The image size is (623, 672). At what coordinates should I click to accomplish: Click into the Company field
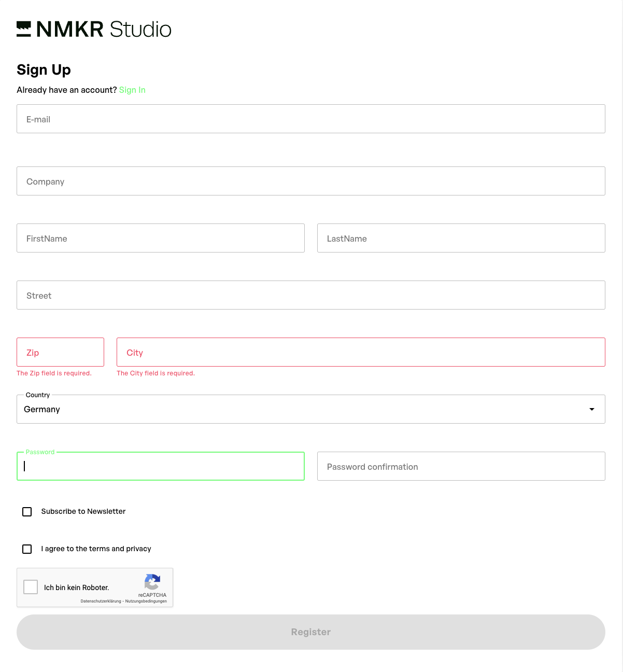311,181
